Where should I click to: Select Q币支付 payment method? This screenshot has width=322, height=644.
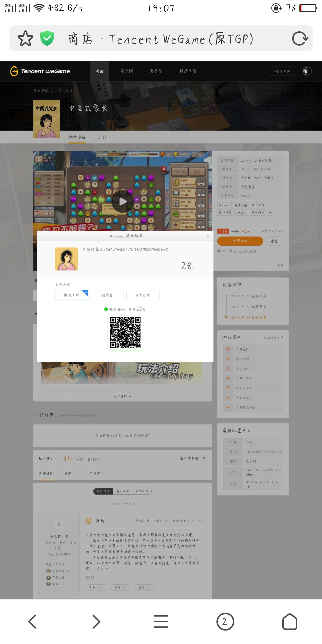143,295
